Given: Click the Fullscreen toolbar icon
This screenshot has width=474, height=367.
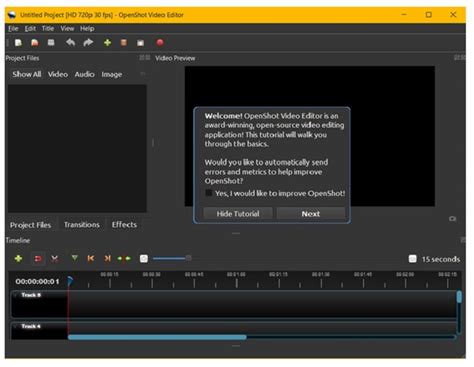Looking at the screenshot, I should coord(141,43).
